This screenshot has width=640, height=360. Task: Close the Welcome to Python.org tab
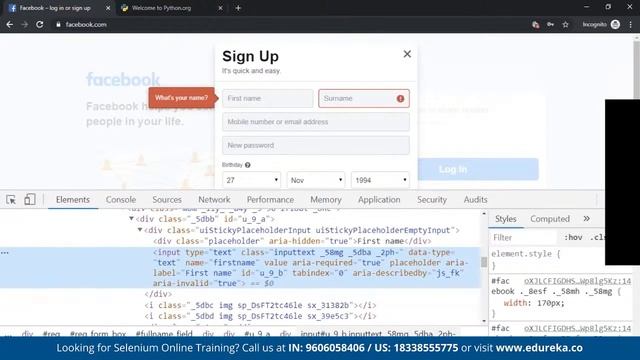pyautogui.click(x=220, y=8)
